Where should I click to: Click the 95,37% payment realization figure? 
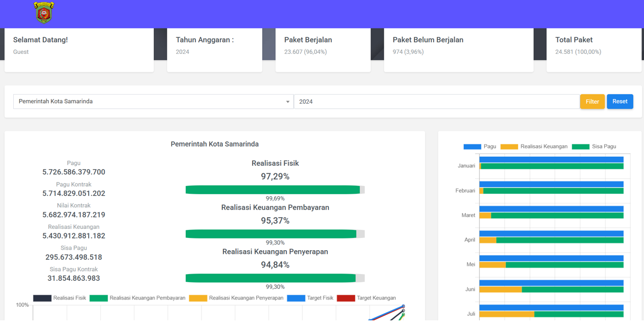[x=275, y=221]
